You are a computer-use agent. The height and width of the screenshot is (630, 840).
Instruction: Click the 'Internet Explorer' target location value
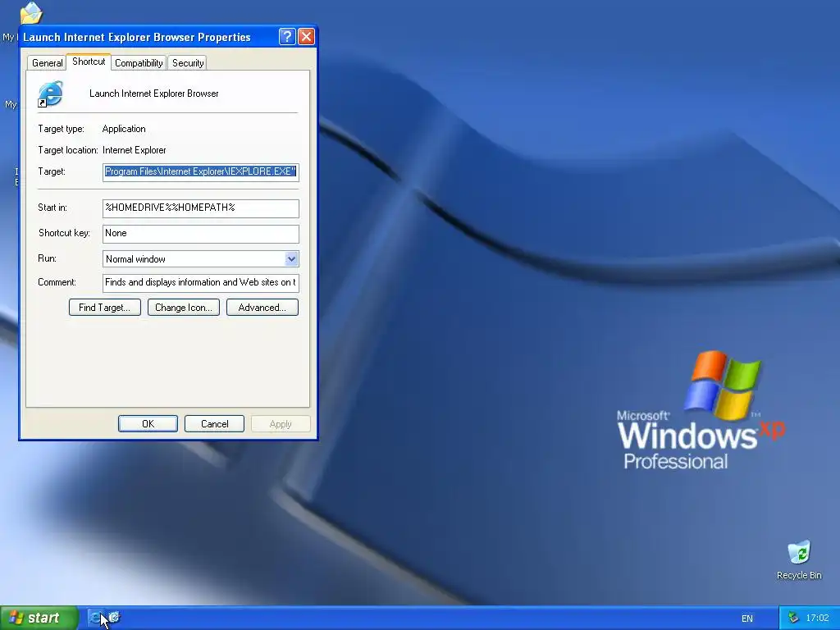tap(134, 151)
